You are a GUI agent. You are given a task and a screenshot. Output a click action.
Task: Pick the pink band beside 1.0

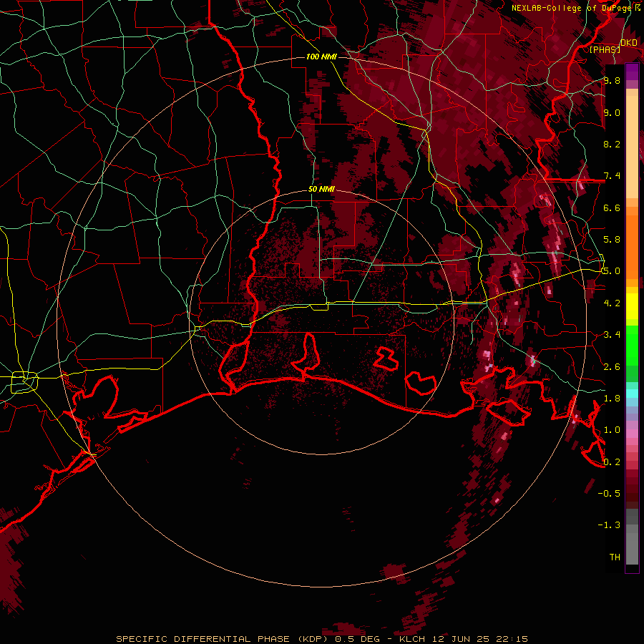point(632,433)
